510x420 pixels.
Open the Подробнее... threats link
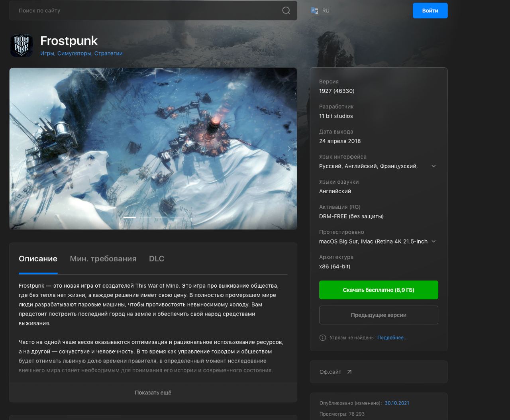pos(392,338)
